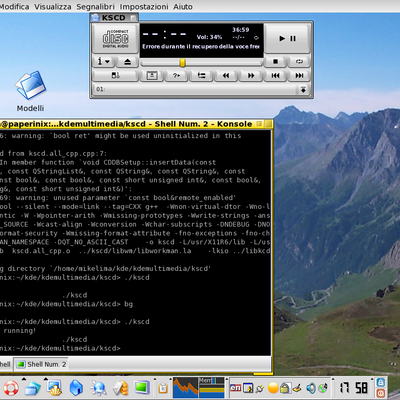Click the KSCD window title bar
Viewport: 400px width, 400px height.
pyautogui.click(x=114, y=17)
